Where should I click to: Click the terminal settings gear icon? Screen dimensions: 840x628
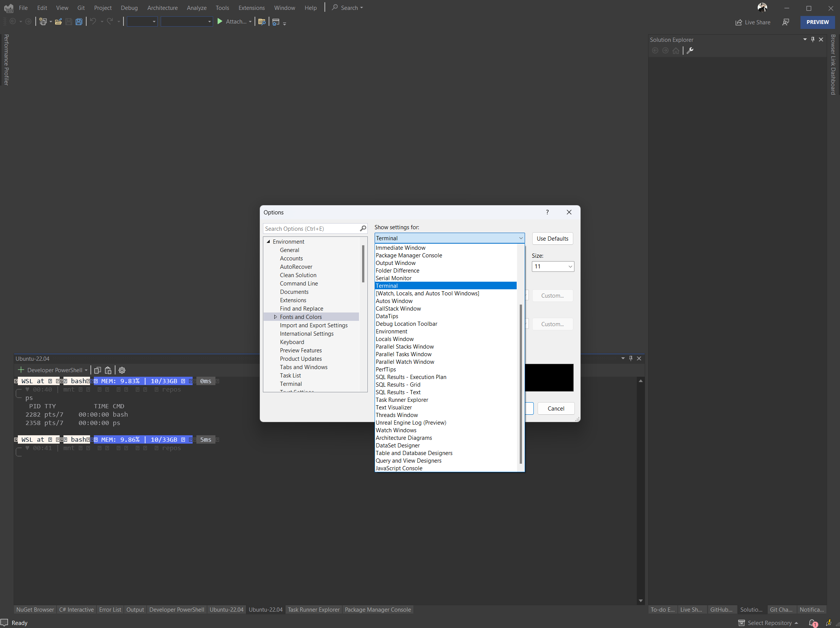click(123, 370)
